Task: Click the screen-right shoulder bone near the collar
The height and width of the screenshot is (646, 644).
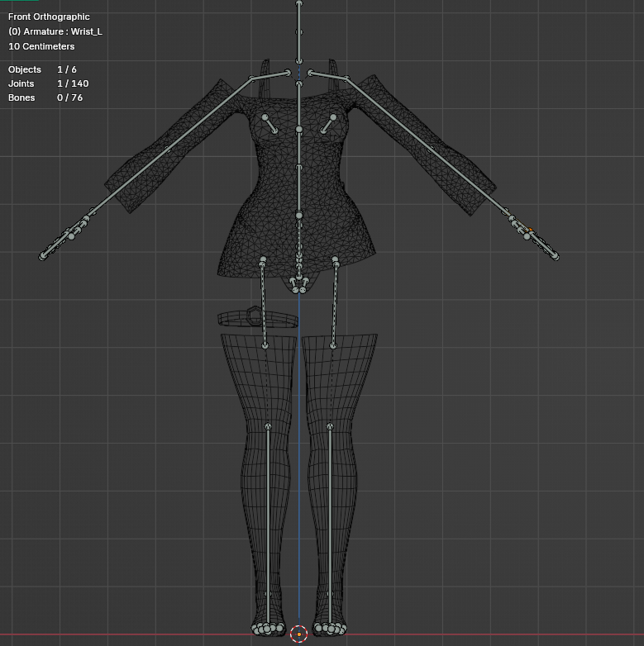Action: (x=328, y=75)
